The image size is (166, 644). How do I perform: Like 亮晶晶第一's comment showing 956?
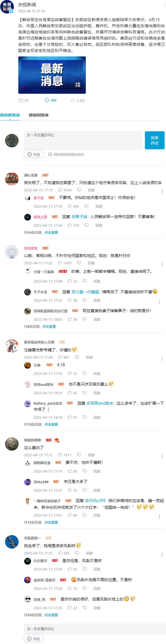(64, 553)
